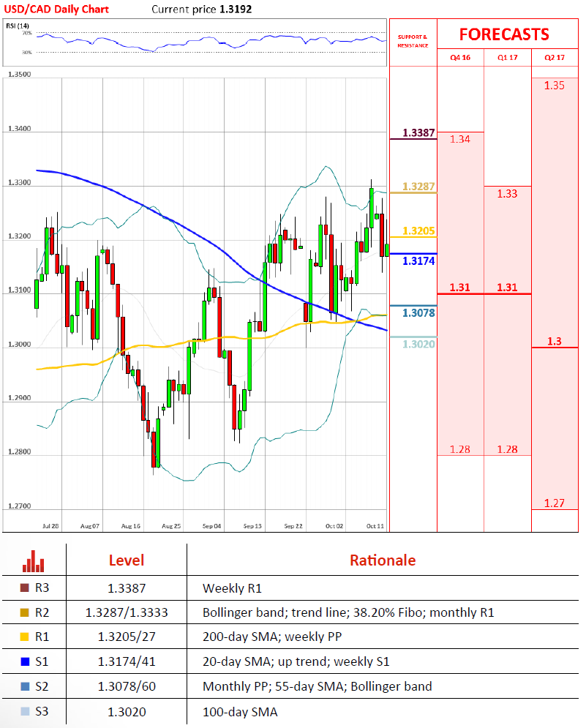Click the 1.3078 support level label
The image size is (586, 728).
point(418,313)
